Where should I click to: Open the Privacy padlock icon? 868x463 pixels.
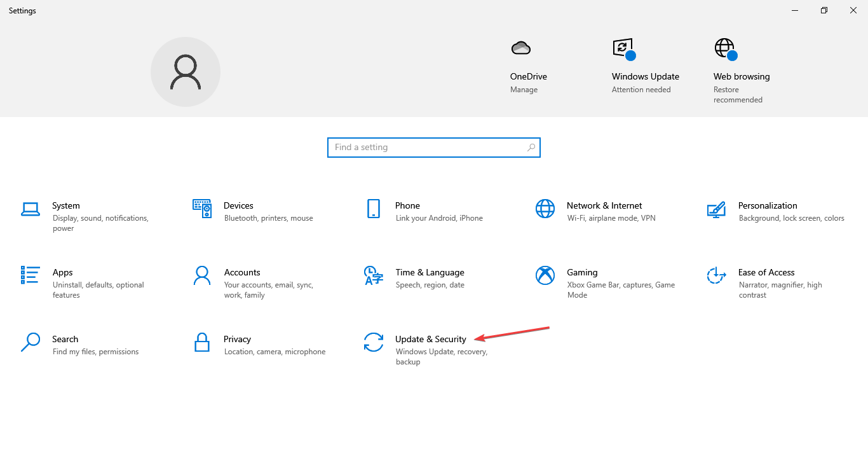click(202, 342)
